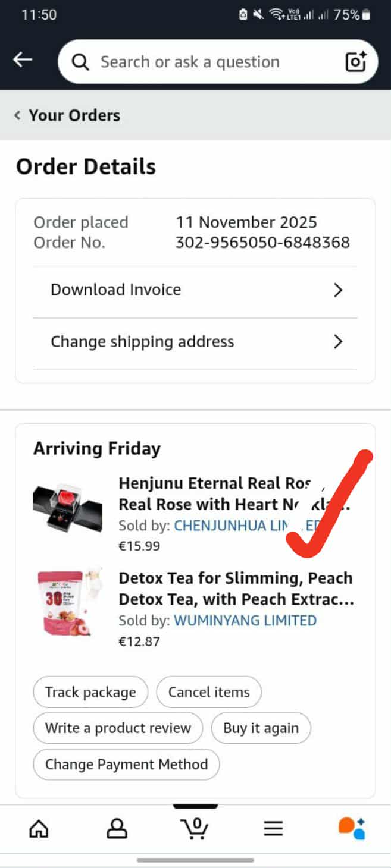This screenshot has width=391, height=868.
Task: Tap the Cancel items button
Action: coord(209,693)
